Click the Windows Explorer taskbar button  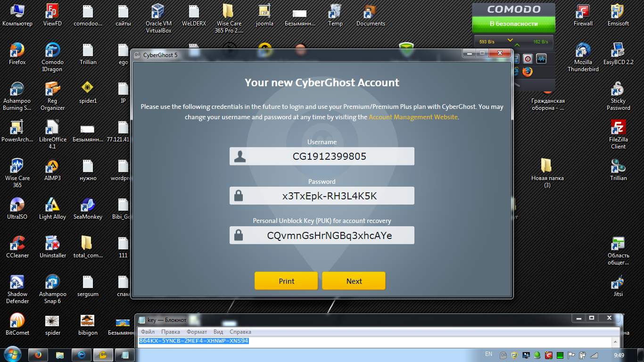(x=60, y=355)
